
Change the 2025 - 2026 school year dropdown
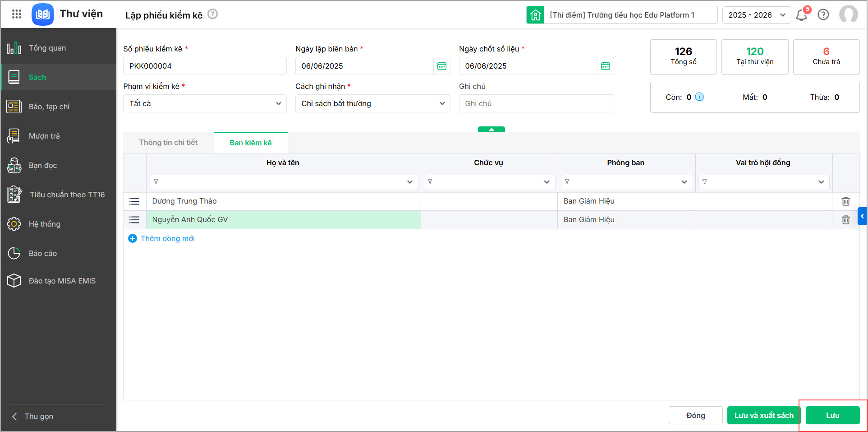click(x=756, y=15)
